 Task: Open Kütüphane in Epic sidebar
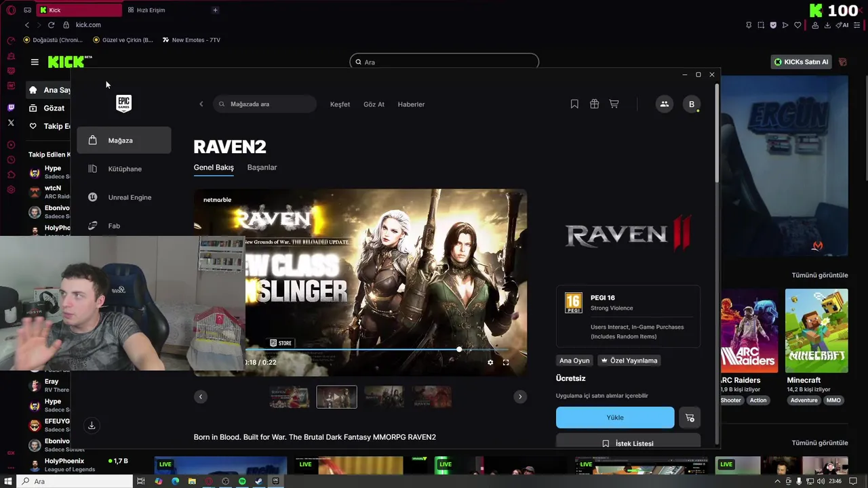[124, 169]
